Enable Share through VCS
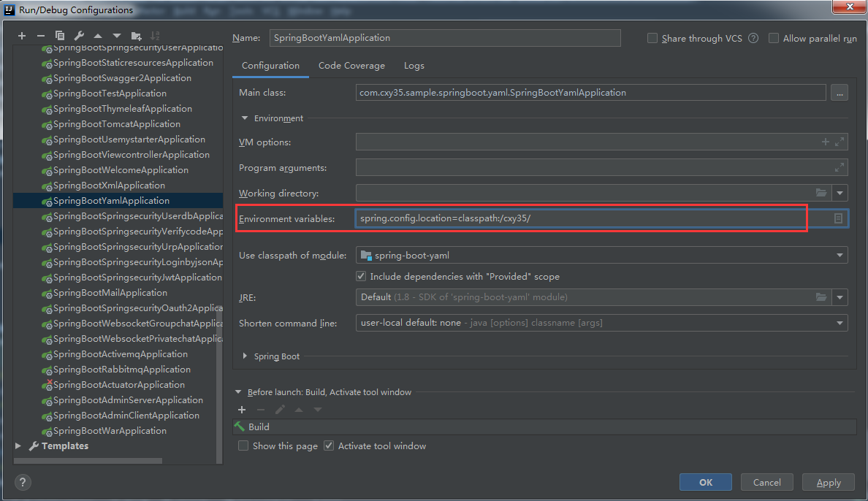The height and width of the screenshot is (501, 868). 652,38
